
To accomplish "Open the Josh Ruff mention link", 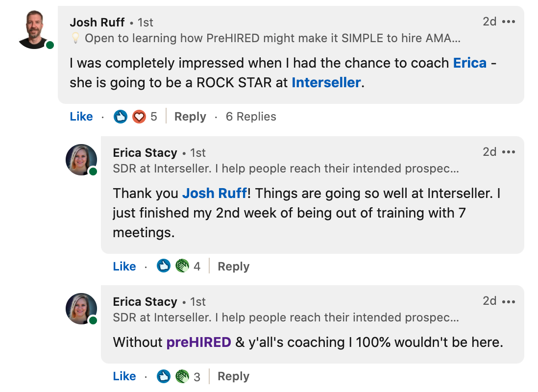I will [214, 194].
